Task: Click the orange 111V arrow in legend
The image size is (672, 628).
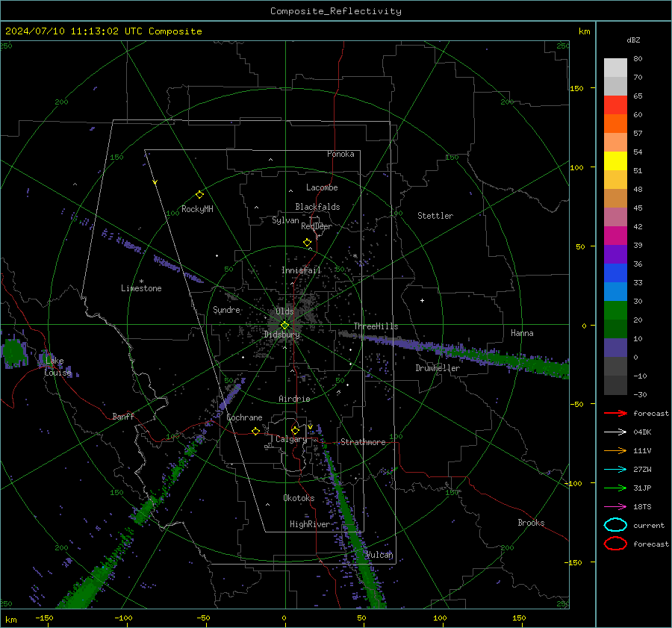Action: tap(615, 450)
